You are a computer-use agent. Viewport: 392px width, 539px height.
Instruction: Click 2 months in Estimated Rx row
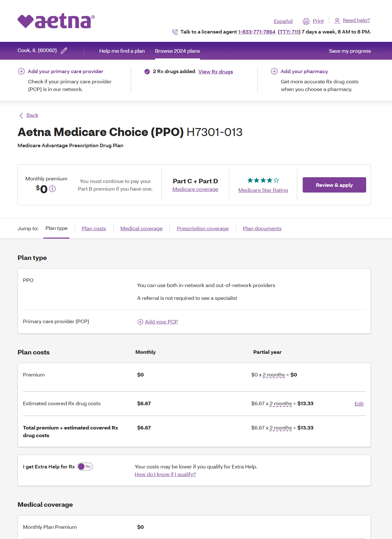pos(281,404)
